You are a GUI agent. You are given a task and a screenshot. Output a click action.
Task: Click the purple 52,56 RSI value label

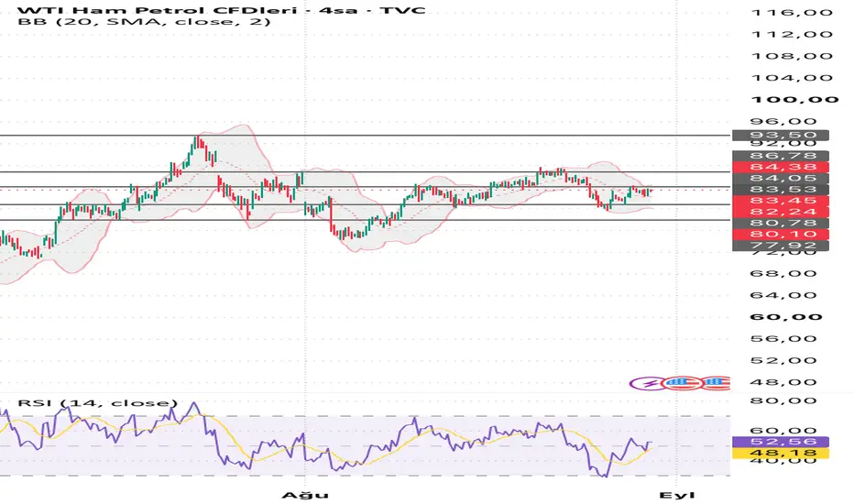coord(781,442)
